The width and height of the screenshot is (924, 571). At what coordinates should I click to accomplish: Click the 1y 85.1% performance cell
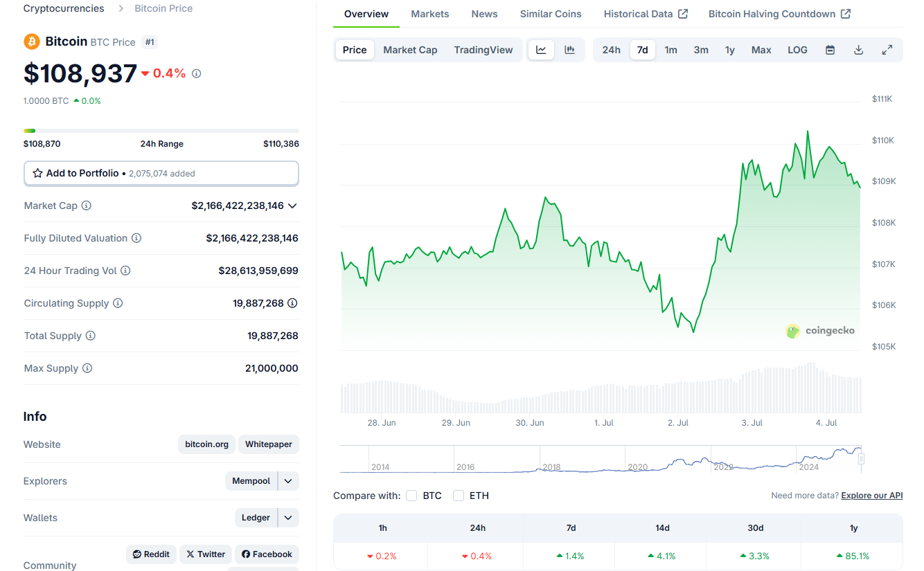pos(853,556)
